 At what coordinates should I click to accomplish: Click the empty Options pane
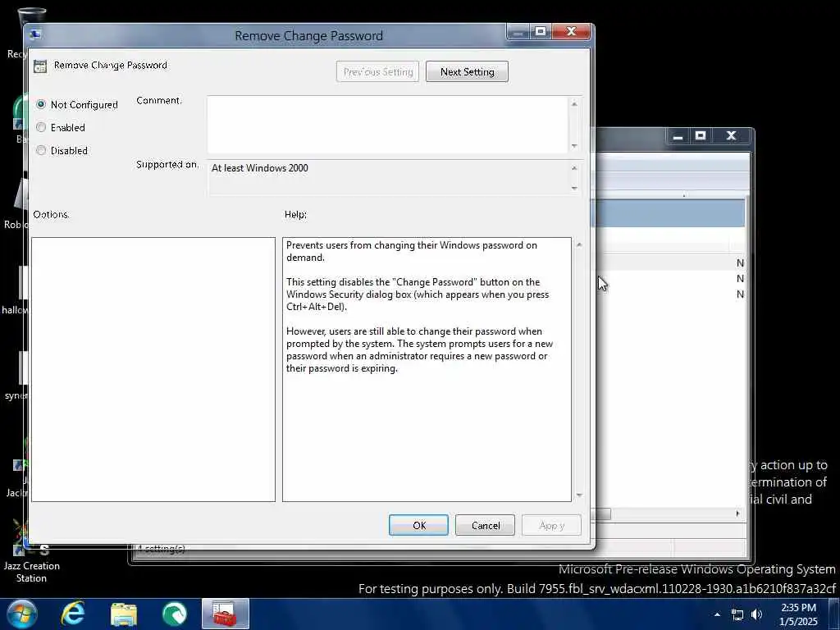(x=153, y=370)
